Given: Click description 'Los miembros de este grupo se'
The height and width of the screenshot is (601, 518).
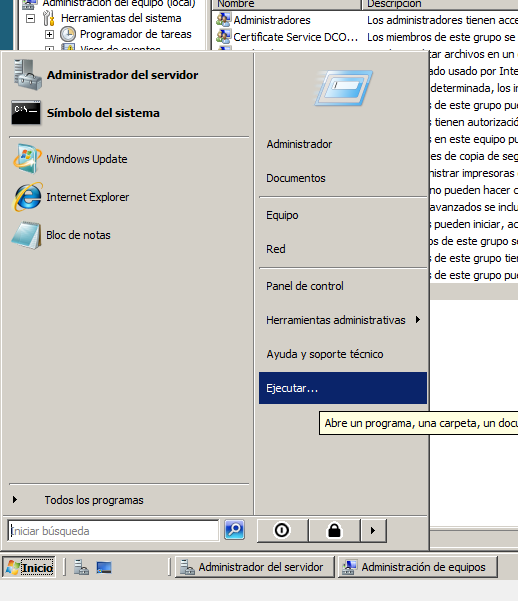Looking at the screenshot, I should (x=441, y=37).
